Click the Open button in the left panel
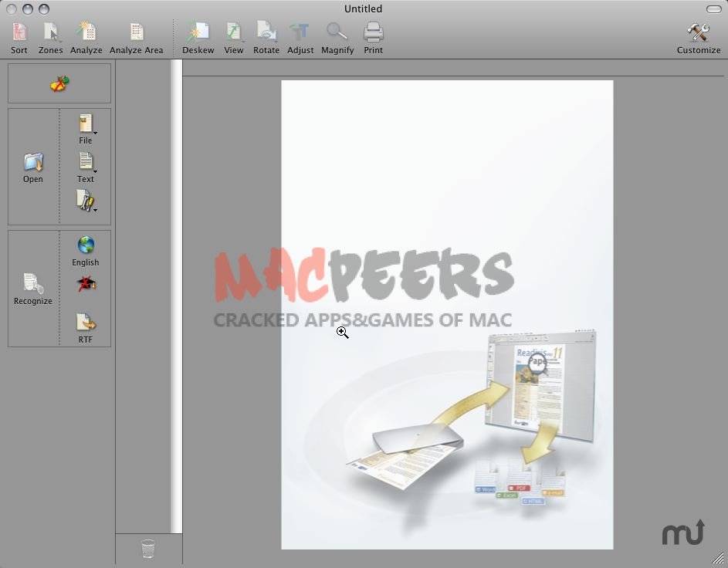This screenshot has width=728, height=568. tap(33, 167)
